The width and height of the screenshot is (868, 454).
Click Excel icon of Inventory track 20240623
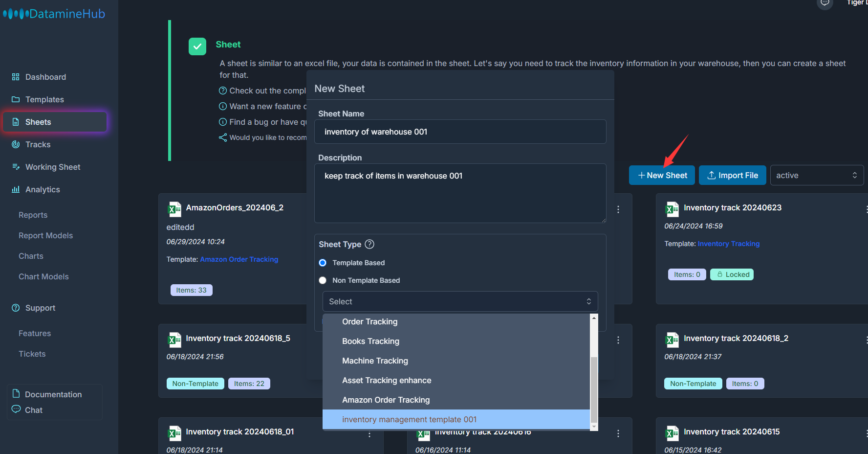(672, 209)
